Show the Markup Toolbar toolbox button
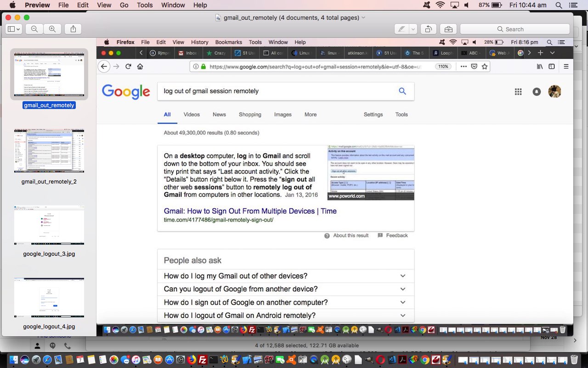 [x=448, y=29]
